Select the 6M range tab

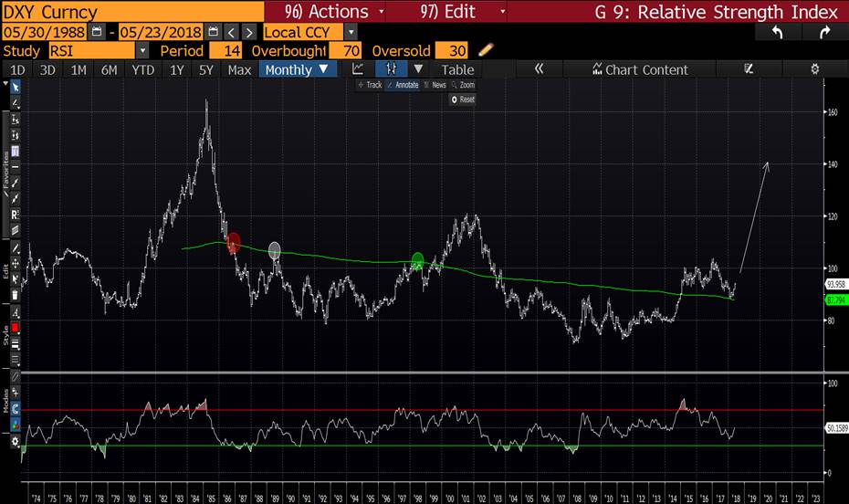[109, 69]
